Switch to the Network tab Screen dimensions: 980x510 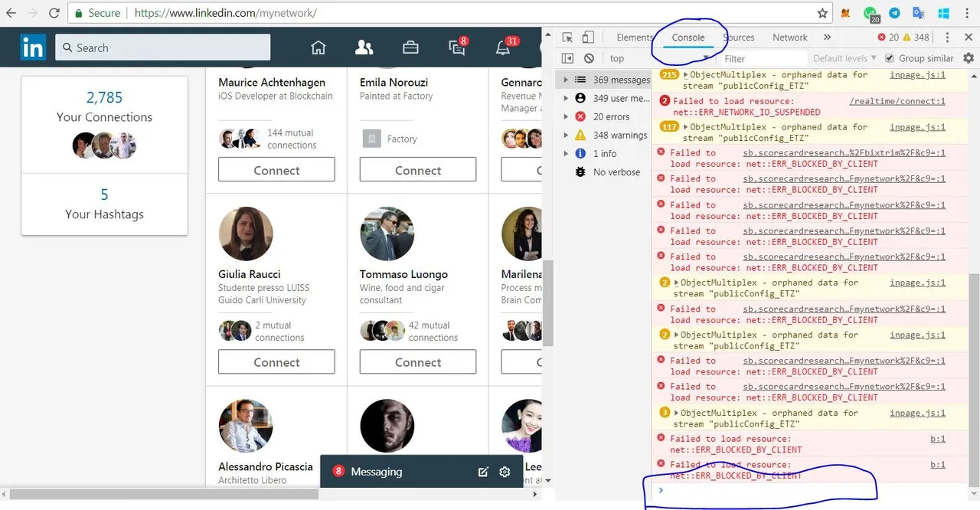[x=790, y=38]
